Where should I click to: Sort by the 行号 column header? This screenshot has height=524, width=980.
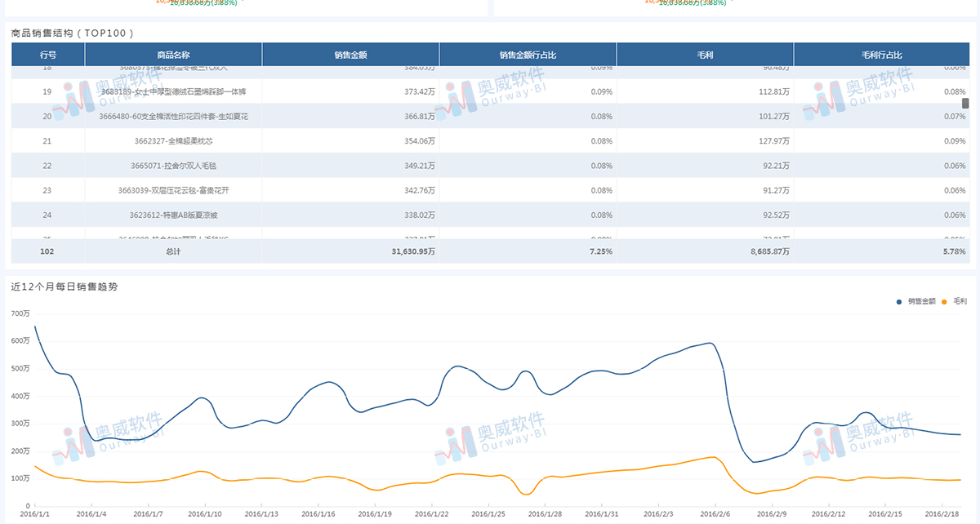coord(48,55)
